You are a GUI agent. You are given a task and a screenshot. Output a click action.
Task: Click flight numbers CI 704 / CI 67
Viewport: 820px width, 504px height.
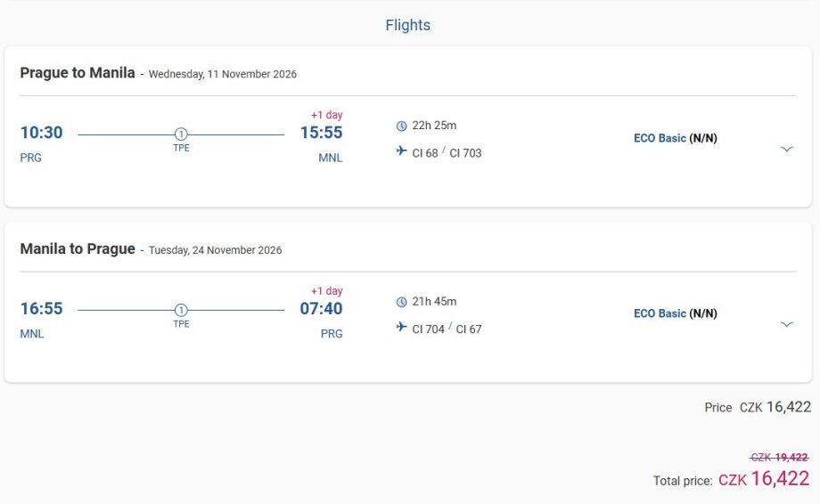(447, 329)
